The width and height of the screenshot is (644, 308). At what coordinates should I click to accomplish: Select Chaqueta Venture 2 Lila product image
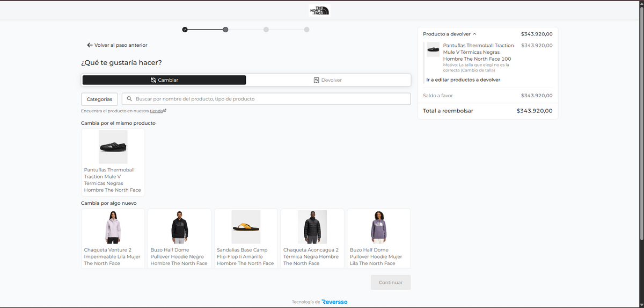[x=113, y=227]
